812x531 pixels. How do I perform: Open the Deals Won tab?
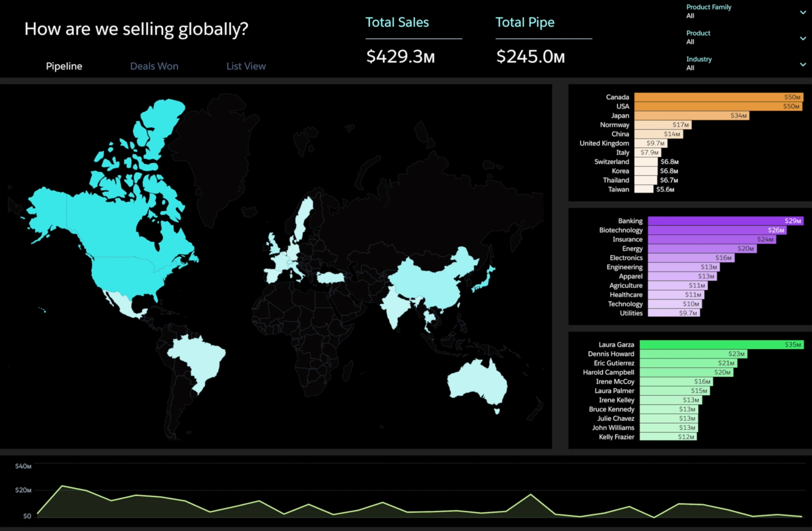pos(154,66)
